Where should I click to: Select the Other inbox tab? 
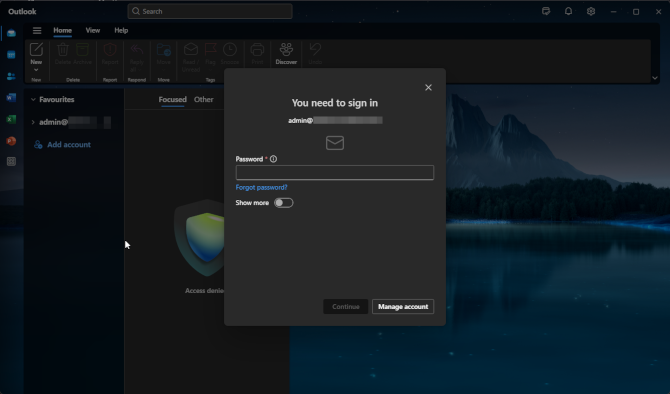pos(203,100)
